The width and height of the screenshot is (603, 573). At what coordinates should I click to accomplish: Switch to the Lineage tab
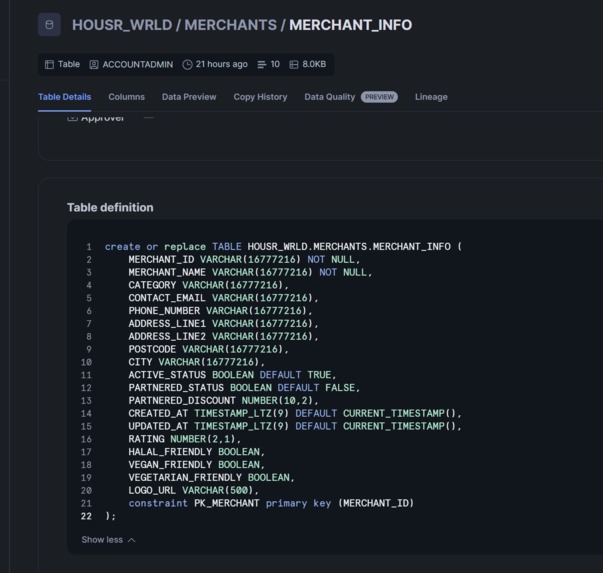click(x=431, y=97)
